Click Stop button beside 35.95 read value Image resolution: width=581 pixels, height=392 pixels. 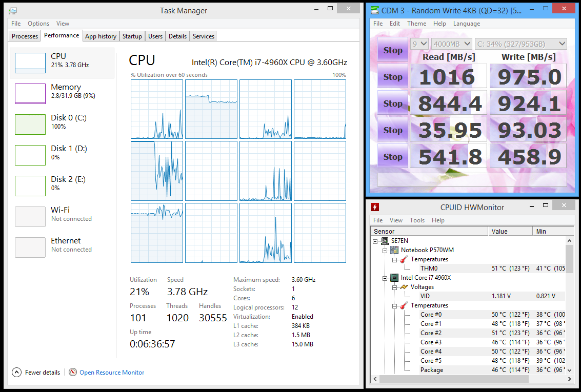point(393,130)
